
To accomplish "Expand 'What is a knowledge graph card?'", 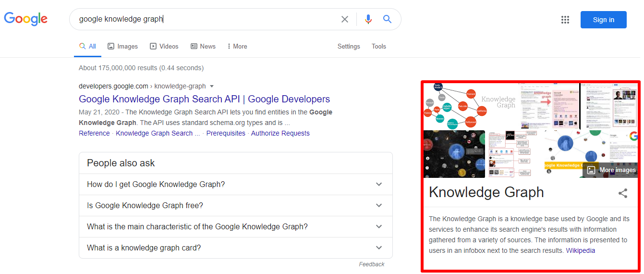I will coord(236,248).
